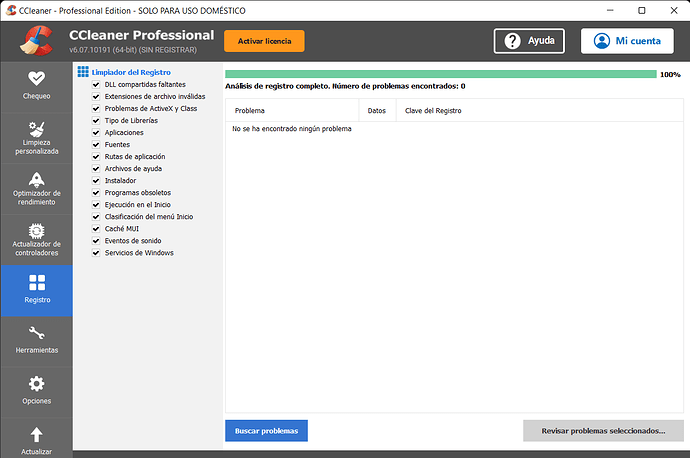Click the CCleaner title bar app icon
The height and width of the screenshot is (458, 690).
(x=11, y=10)
